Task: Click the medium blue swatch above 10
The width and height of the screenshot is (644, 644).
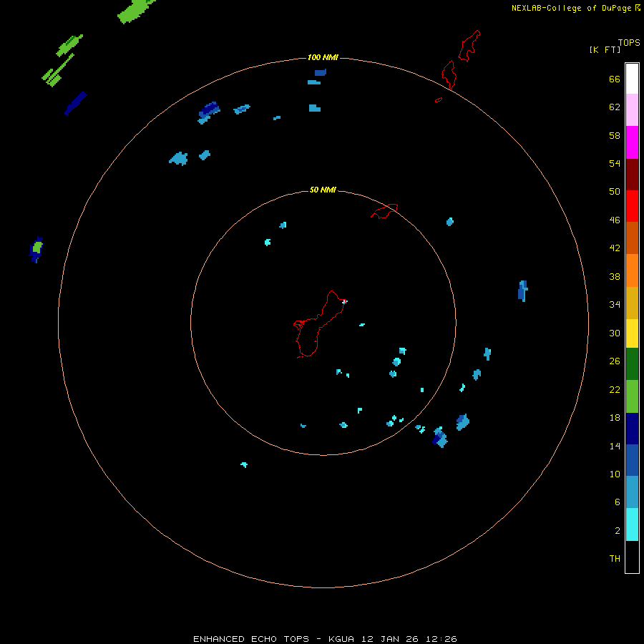Action: [x=632, y=460]
